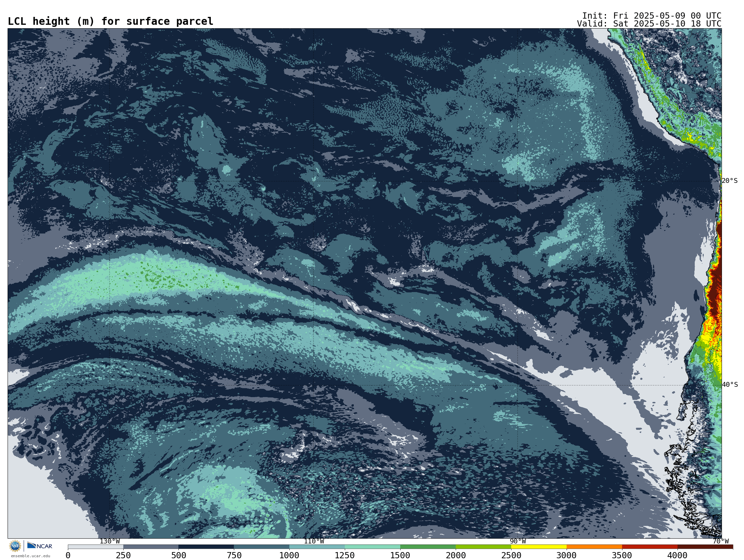This screenshot has width=744, height=560.
Task: Click the colorbar tick label 750
Action: pyautogui.click(x=234, y=556)
